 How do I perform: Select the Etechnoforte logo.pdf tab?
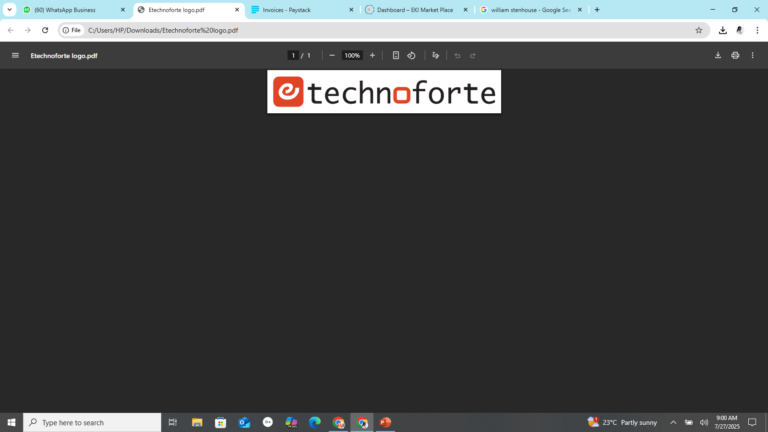[188, 10]
